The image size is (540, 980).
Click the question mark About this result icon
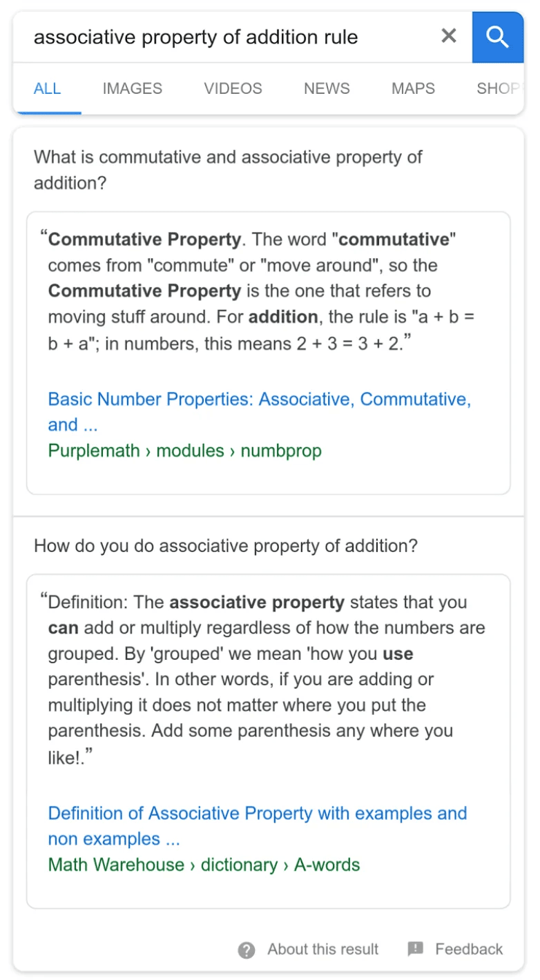point(246,949)
